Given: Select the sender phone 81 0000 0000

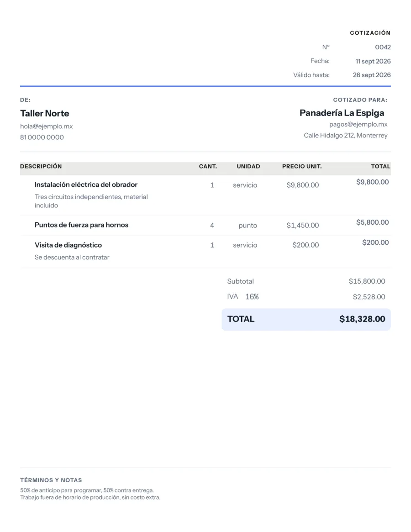Looking at the screenshot, I should click(x=42, y=137).
